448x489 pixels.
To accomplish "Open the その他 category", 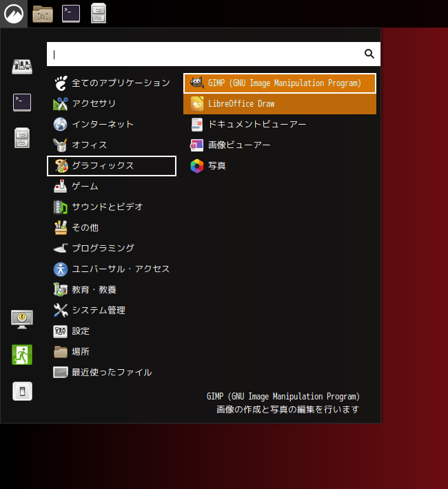I will tap(112, 228).
